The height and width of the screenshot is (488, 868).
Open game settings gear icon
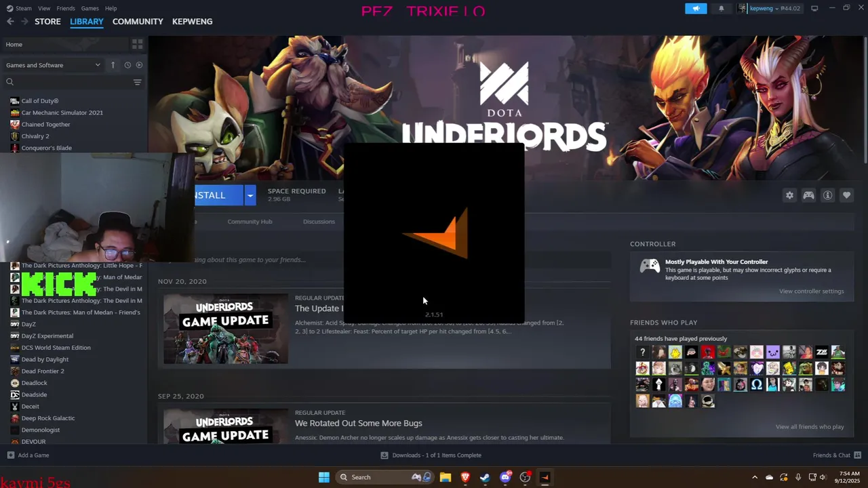(x=789, y=195)
